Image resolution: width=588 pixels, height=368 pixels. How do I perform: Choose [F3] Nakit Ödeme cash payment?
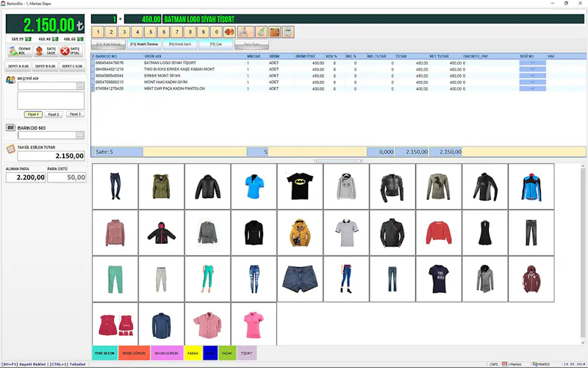click(144, 44)
